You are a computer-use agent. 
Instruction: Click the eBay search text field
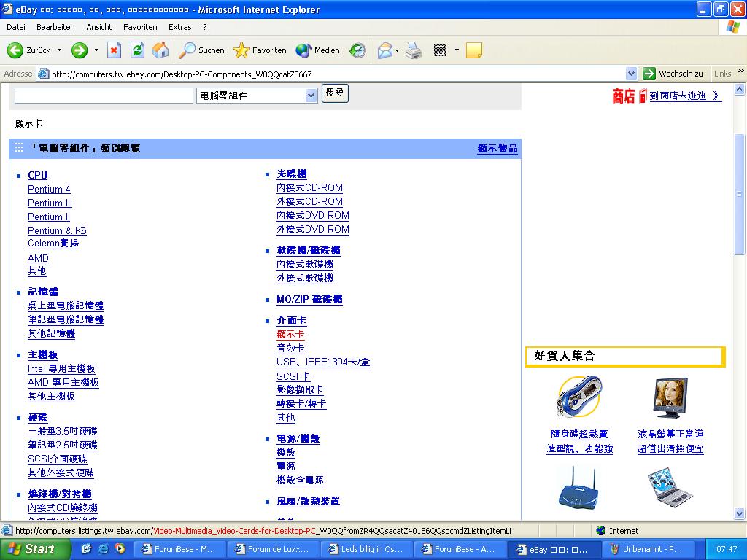104,96
